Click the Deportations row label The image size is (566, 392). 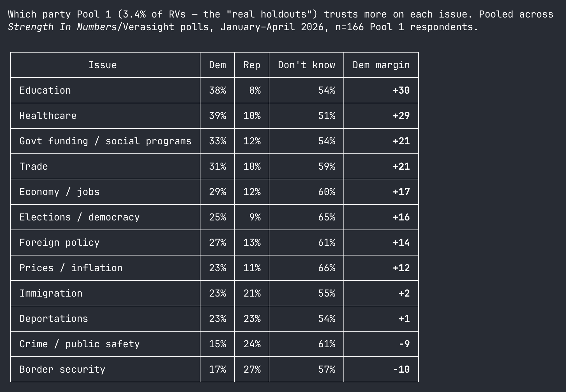(54, 319)
